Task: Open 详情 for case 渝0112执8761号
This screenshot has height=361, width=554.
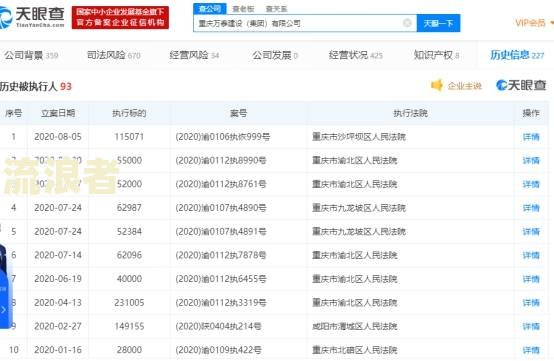Action: point(531,184)
